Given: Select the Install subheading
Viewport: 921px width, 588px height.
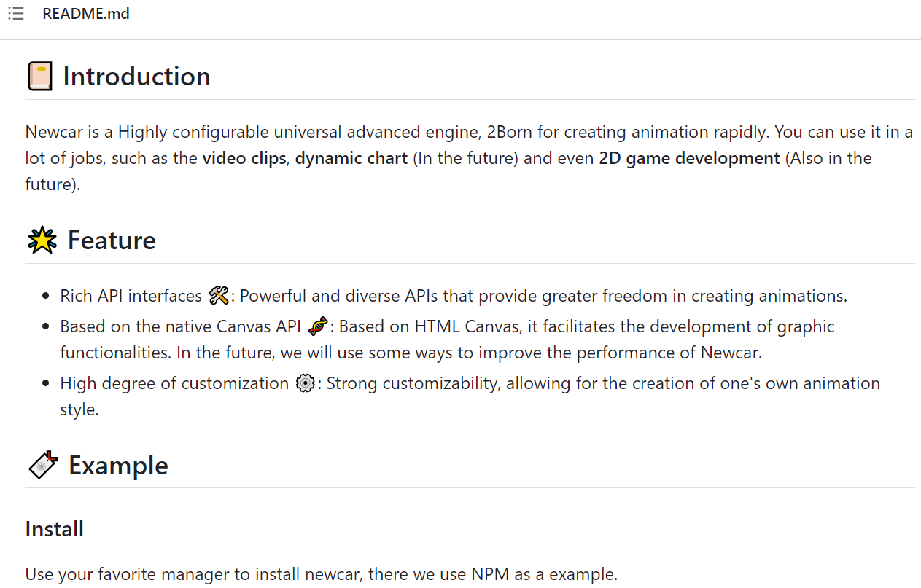Looking at the screenshot, I should 55,528.
